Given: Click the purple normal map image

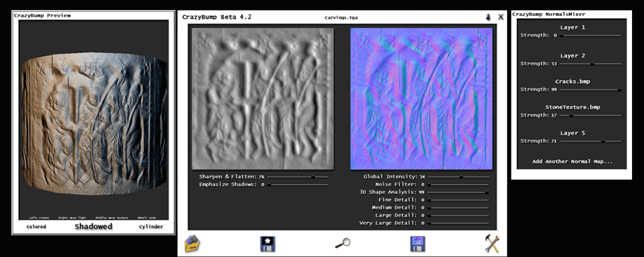Looking at the screenshot, I should tap(421, 99).
